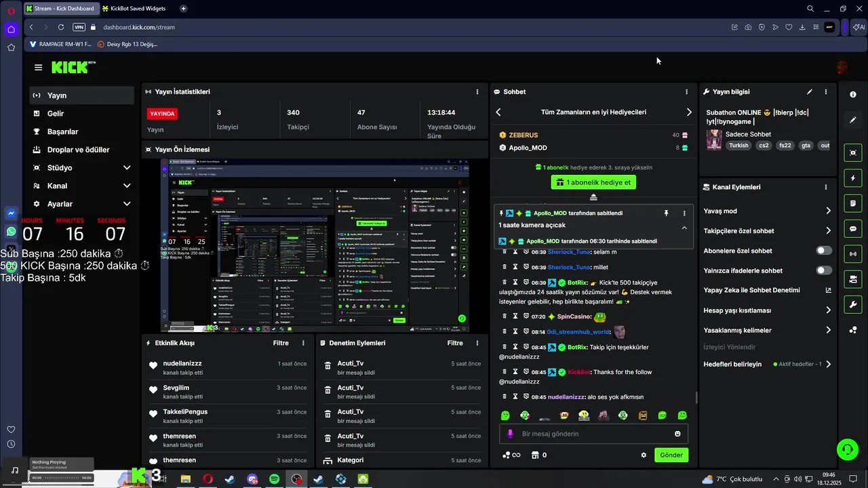This screenshot has width=868, height=488.
Task: Edit stream info with the pencil icon in Yayın bilgisi
Action: [809, 91]
